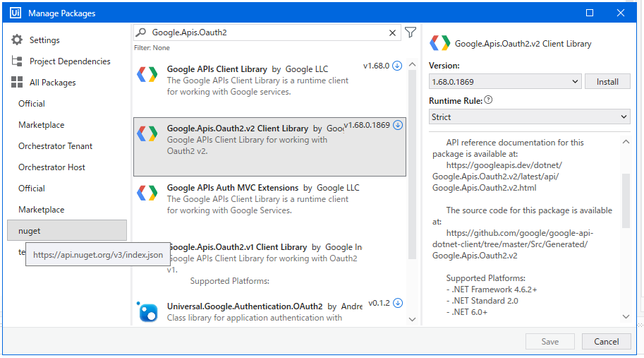644x358 pixels.
Task: Click the filter funnel icon
Action: pyautogui.click(x=411, y=32)
